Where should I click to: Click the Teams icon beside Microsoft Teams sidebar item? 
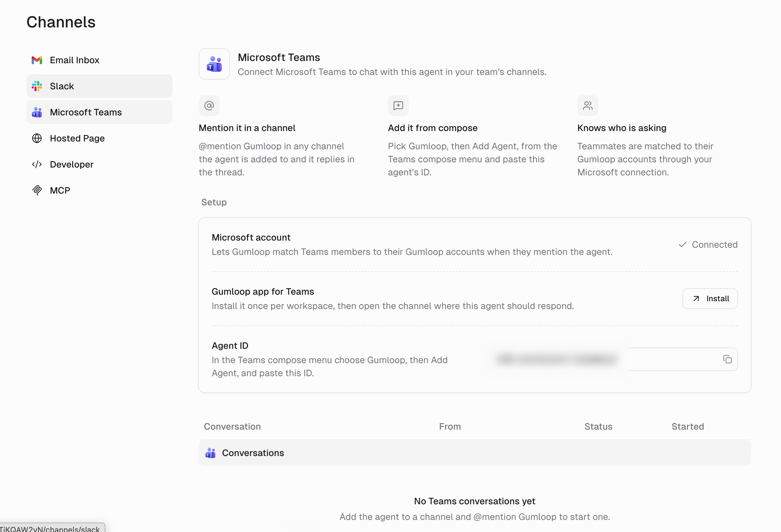(37, 112)
